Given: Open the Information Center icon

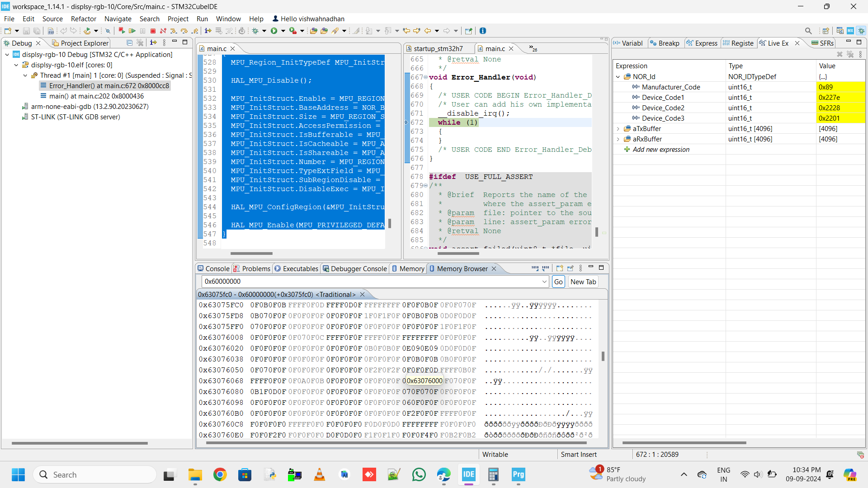Looking at the screenshot, I should (x=483, y=31).
